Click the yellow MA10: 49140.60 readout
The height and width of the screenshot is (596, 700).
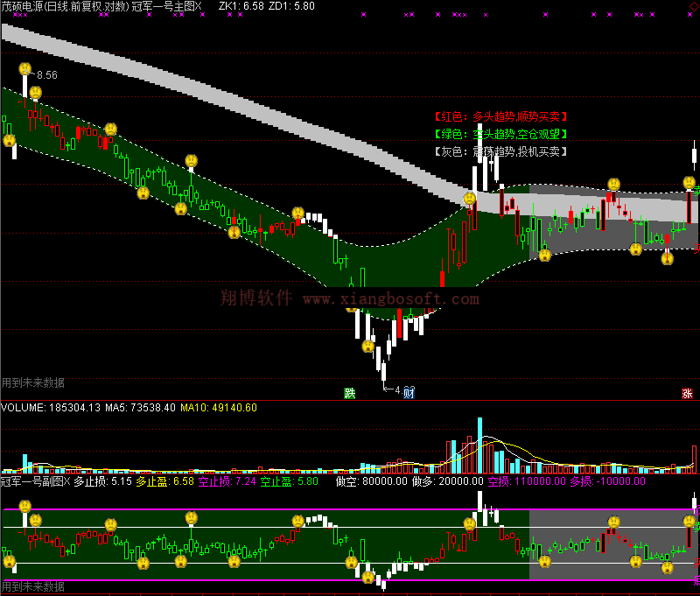point(219,408)
